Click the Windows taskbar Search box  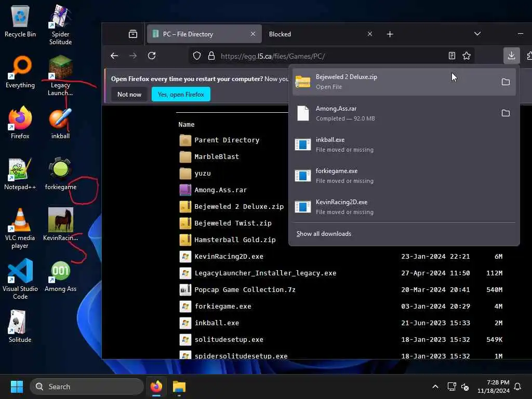[87, 387]
